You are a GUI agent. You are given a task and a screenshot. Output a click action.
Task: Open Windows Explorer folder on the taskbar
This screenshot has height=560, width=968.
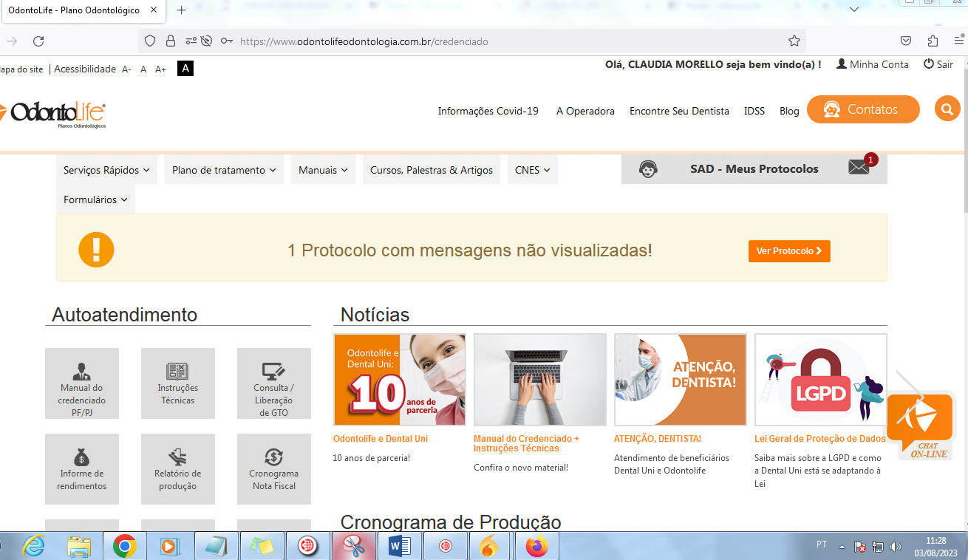point(79,547)
